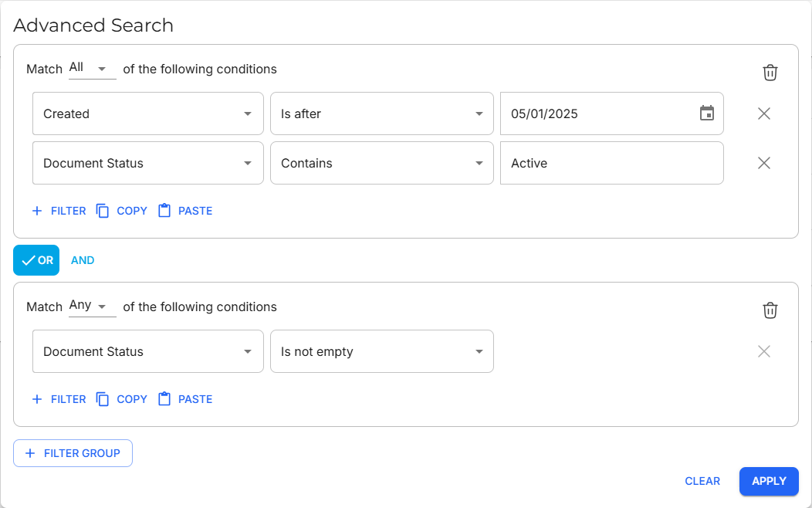Viewport: 812px width, 508px height.
Task: Remove the Contains Active filter row
Action: tap(763, 163)
